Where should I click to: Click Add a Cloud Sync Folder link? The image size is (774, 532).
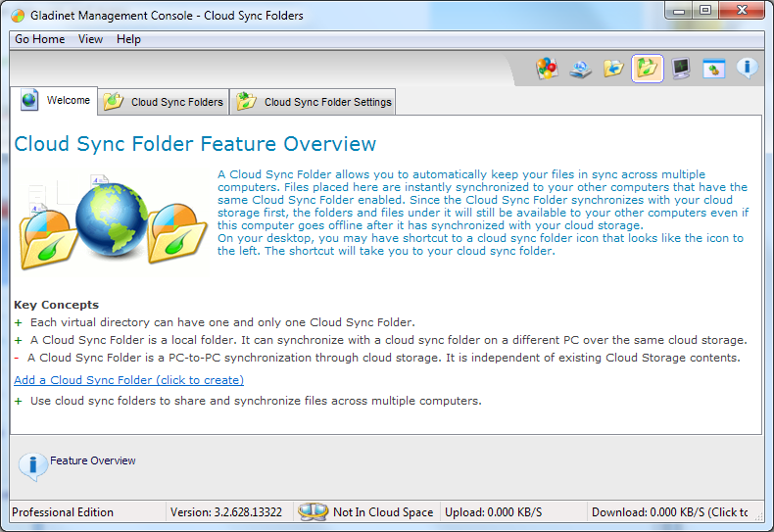[x=128, y=380]
